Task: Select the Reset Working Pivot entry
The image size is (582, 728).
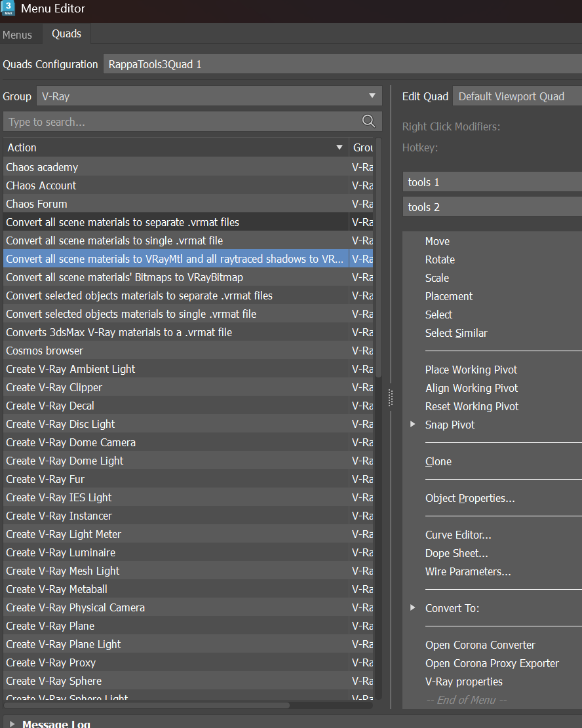Action: (471, 406)
